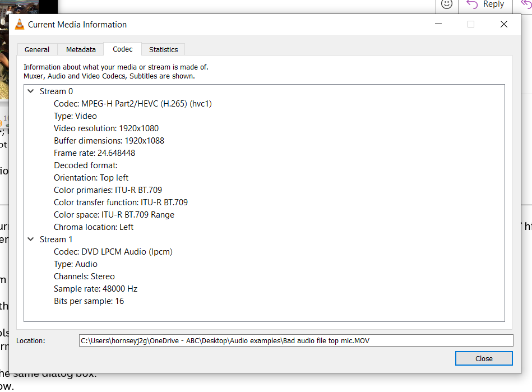
Task: Minimize the Current Media Information window
Action: [438, 24]
